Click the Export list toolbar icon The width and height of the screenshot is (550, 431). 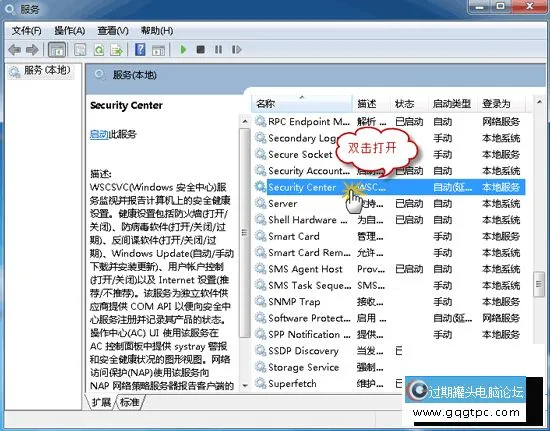pos(116,50)
